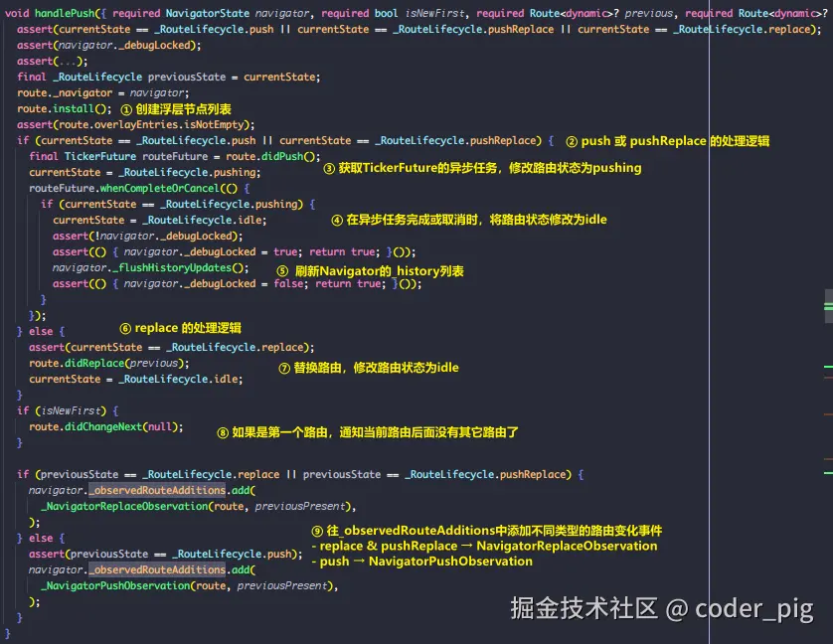This screenshot has height=644, width=833.
Task: Click route.didChangeNext(null) call
Action: point(105,426)
